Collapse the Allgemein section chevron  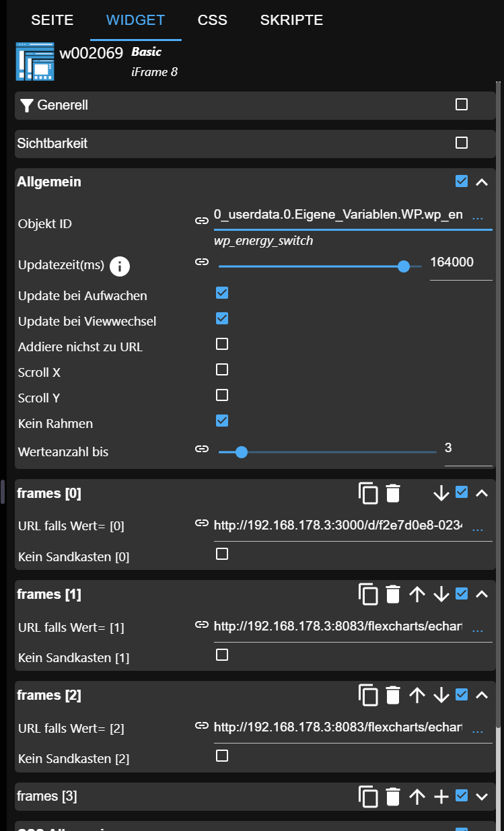(482, 181)
